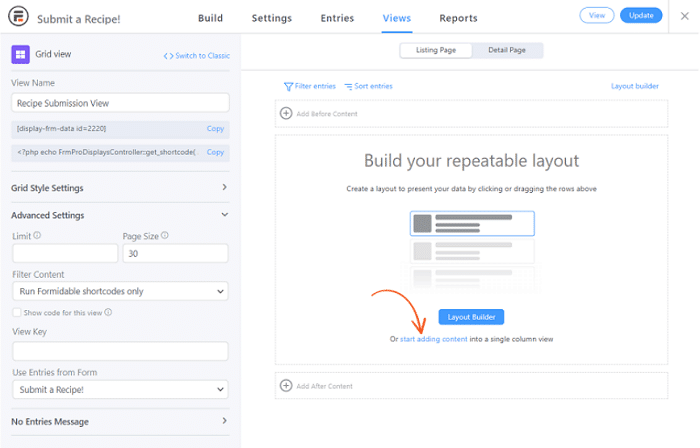
Task: Open the Entries tab
Action: click(x=337, y=18)
